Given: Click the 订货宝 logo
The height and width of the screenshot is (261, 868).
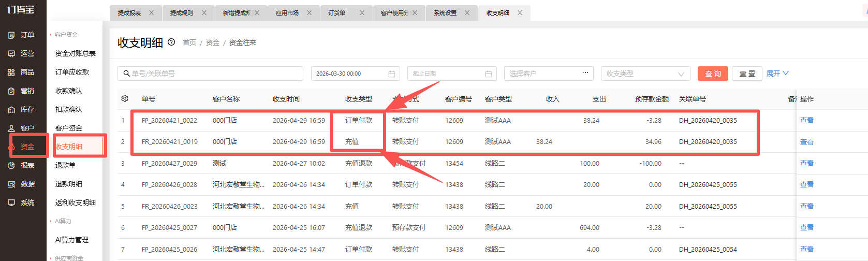Looking at the screenshot, I should pos(21,9).
